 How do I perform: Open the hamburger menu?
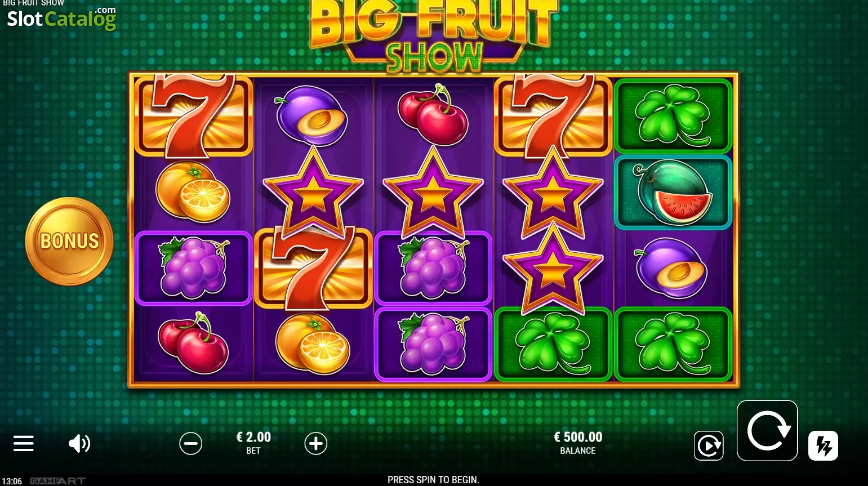[24, 444]
